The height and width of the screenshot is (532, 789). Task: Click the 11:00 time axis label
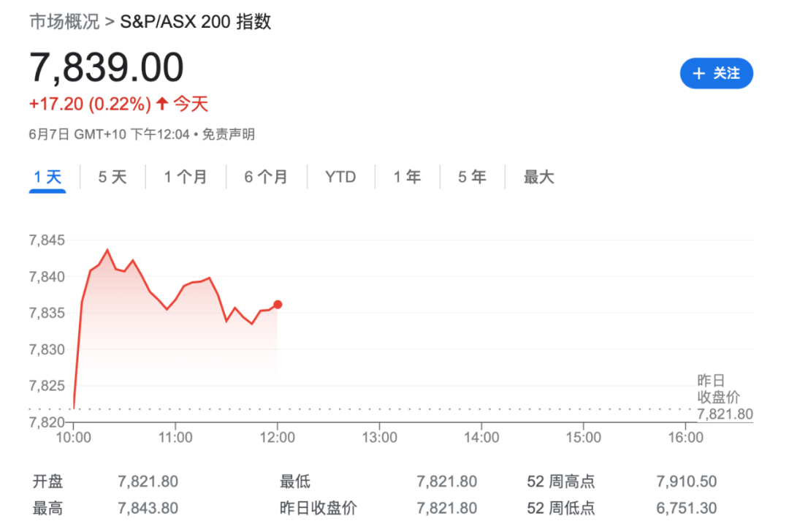(175, 438)
